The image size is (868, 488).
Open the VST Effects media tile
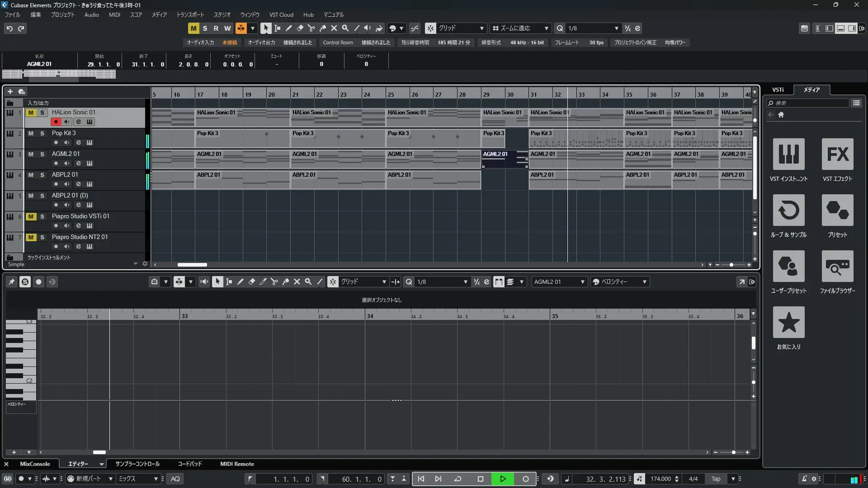click(x=837, y=155)
